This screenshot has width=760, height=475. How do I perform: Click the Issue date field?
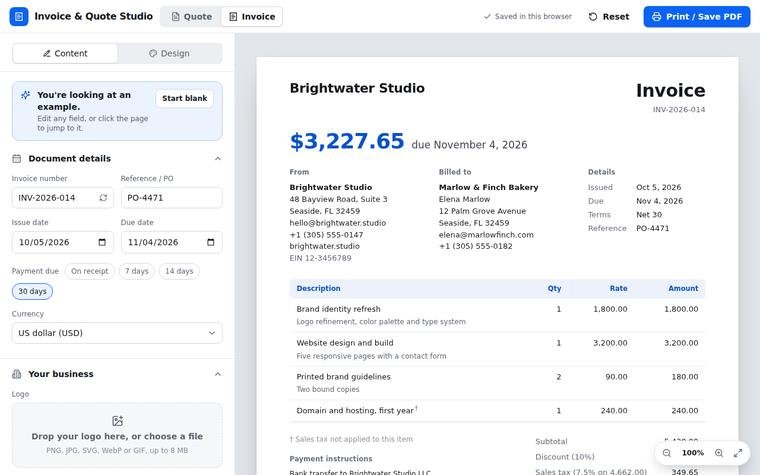tap(63, 242)
